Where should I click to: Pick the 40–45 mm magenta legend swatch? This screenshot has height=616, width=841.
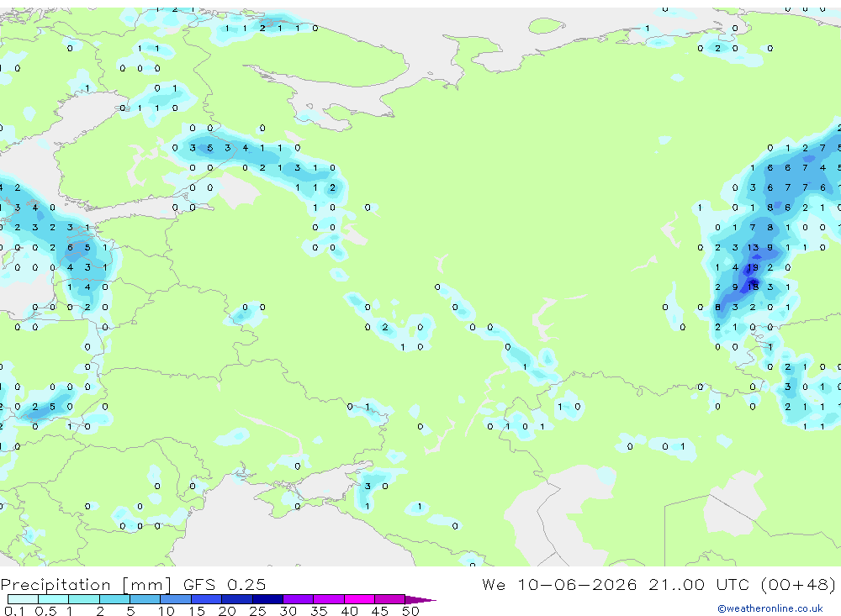[359, 599]
